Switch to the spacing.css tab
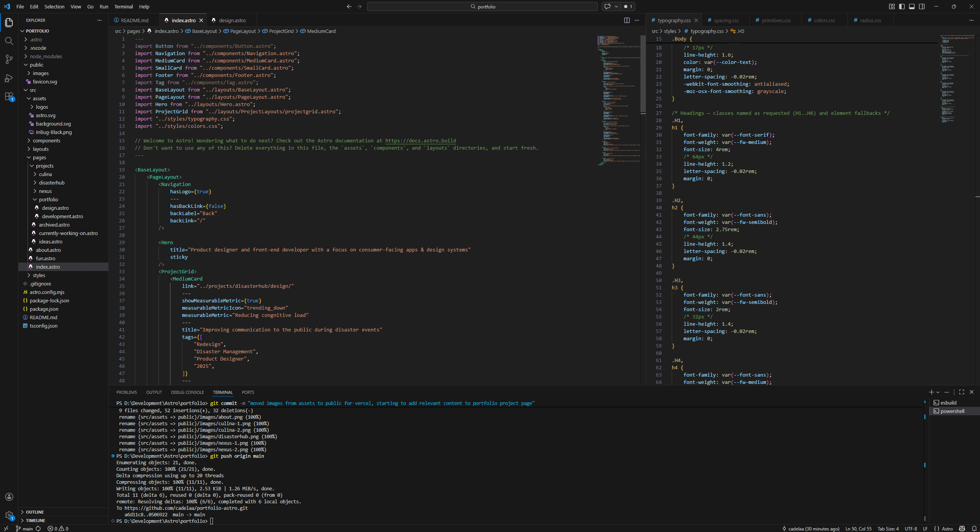Image resolution: width=980 pixels, height=532 pixels. pyautogui.click(x=726, y=20)
